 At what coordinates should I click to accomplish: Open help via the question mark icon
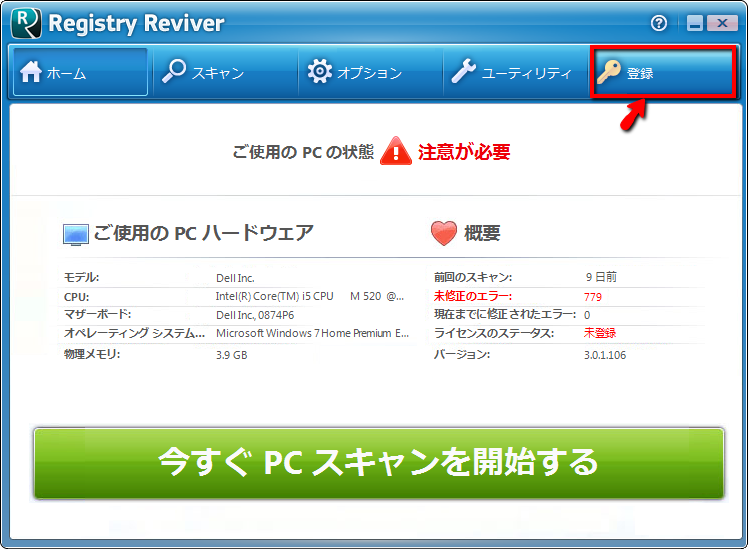pyautogui.click(x=659, y=23)
